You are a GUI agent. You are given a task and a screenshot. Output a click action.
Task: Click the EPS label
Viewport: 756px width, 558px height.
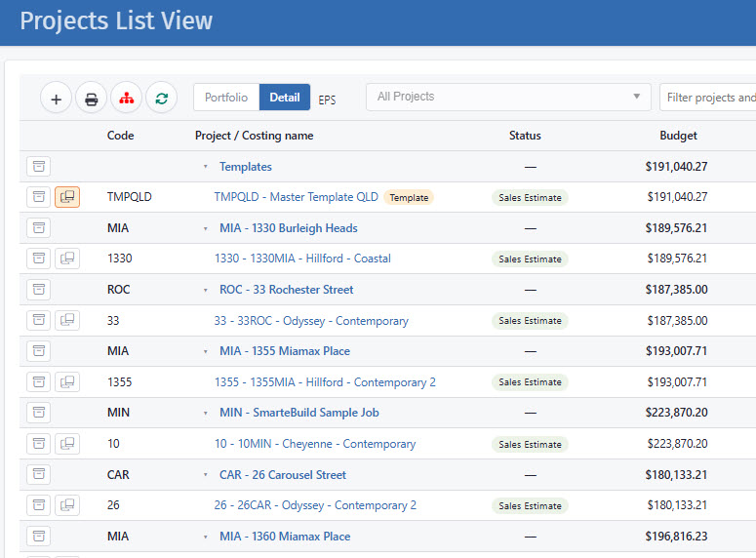pos(327,100)
